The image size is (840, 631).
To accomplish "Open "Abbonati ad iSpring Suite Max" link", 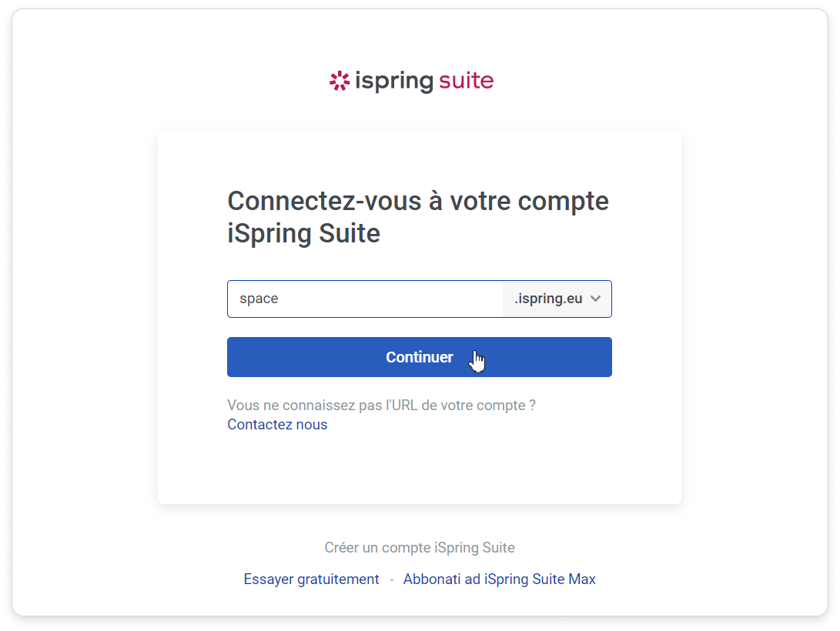I will point(499,579).
